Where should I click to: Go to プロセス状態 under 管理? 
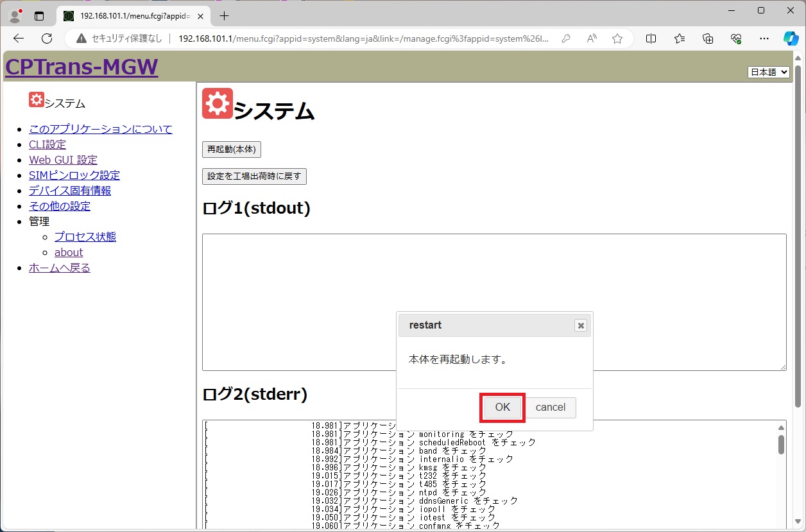click(x=85, y=237)
